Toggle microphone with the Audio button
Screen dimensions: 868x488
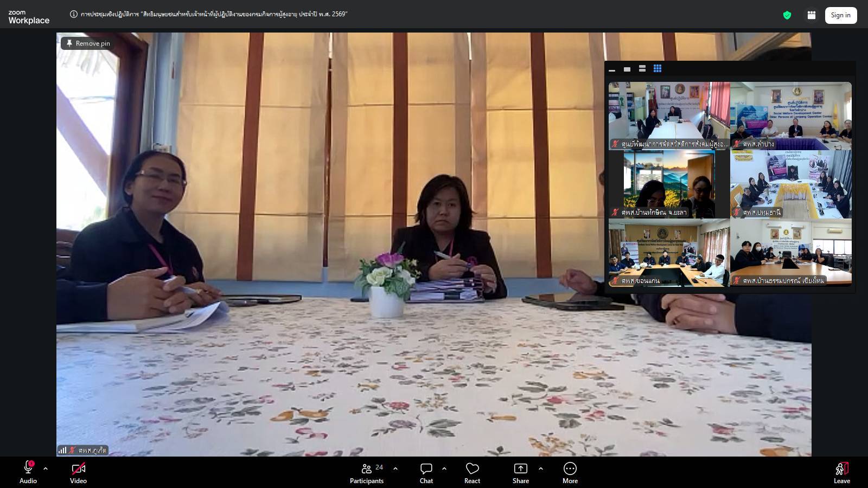point(28,472)
